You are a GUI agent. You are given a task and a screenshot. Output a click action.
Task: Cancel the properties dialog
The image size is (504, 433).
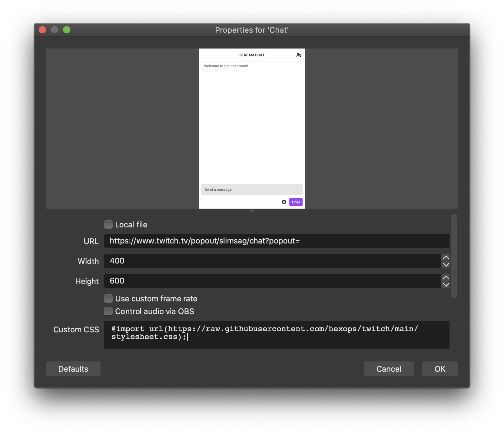(x=389, y=368)
